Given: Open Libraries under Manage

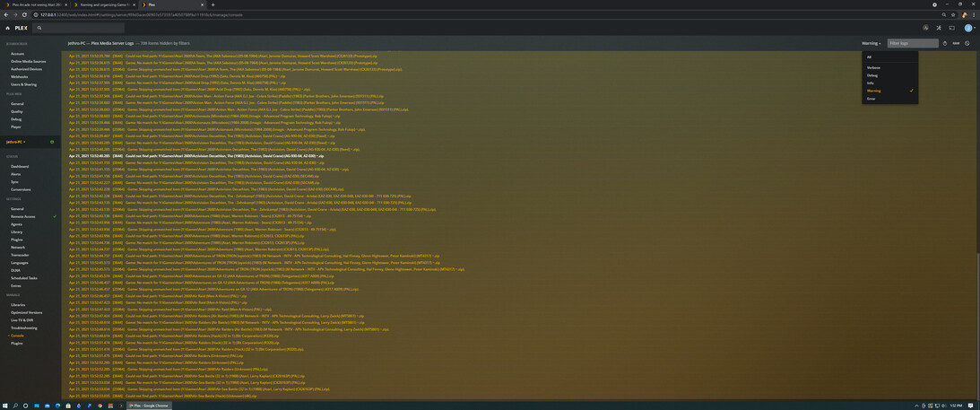Looking at the screenshot, I should pos(18,304).
